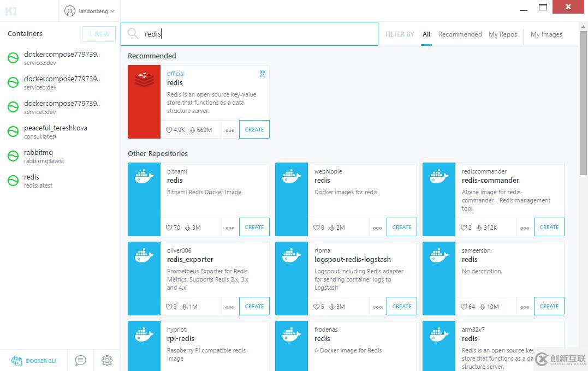
Task: Select the rabbitmq container
Action: click(60, 156)
